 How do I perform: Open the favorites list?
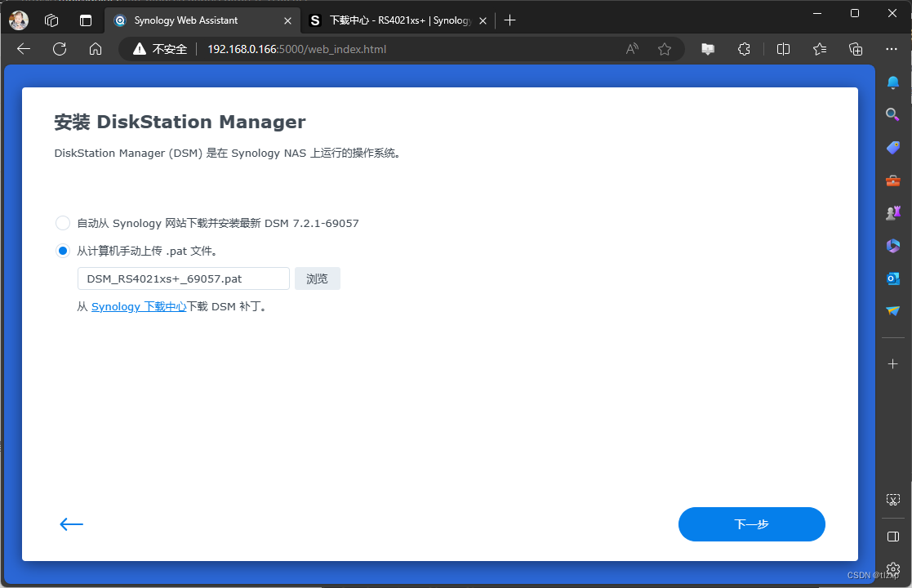pos(820,49)
